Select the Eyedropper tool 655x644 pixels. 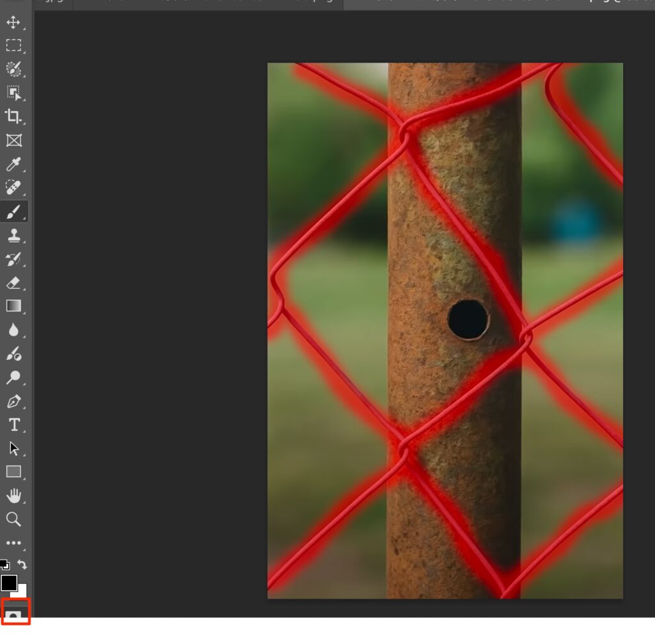tap(13, 164)
